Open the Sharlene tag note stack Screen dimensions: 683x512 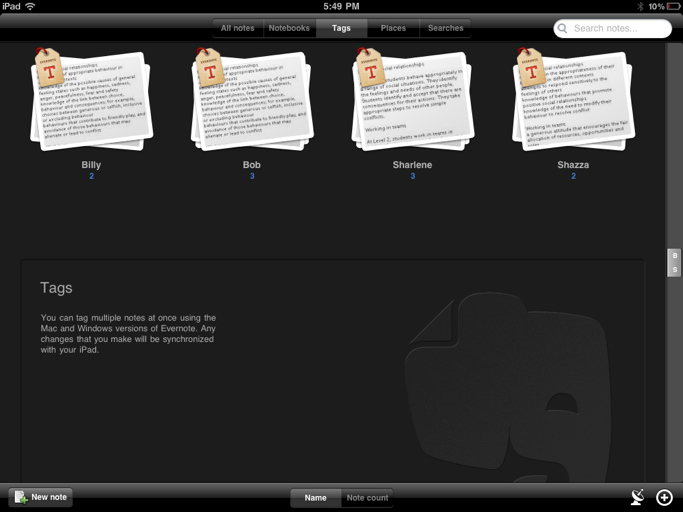(413, 99)
